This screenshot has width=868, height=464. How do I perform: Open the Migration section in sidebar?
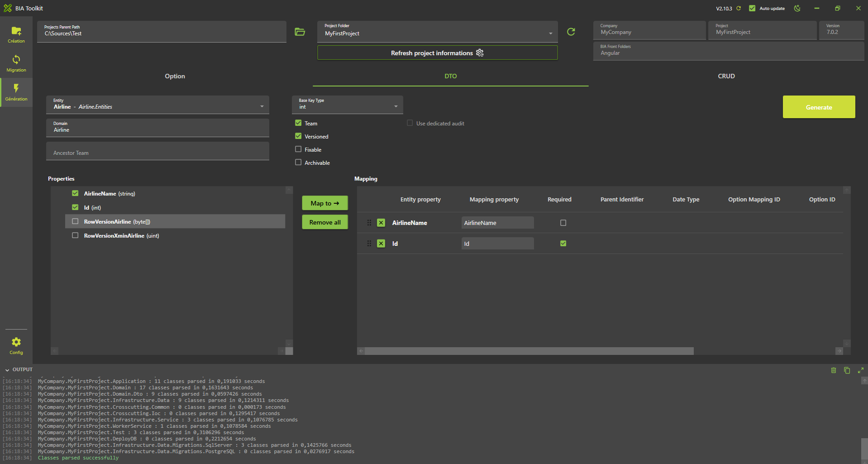coord(16,63)
